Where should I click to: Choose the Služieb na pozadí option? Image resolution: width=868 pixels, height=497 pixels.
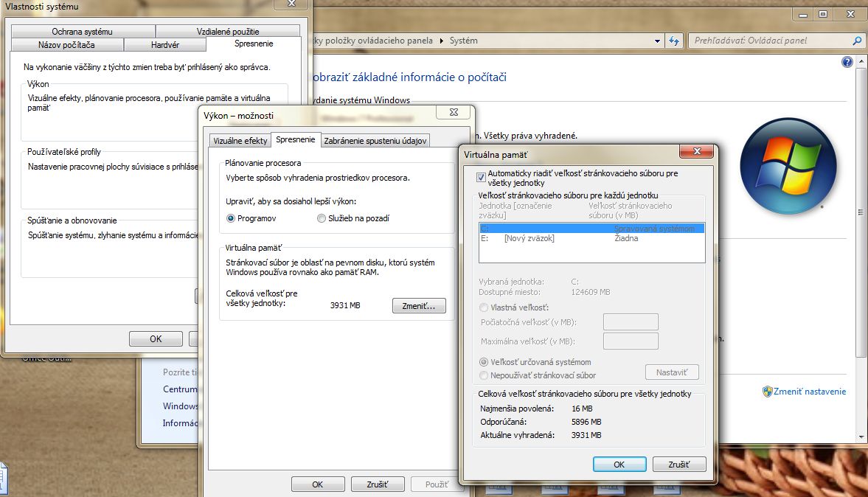(x=321, y=218)
